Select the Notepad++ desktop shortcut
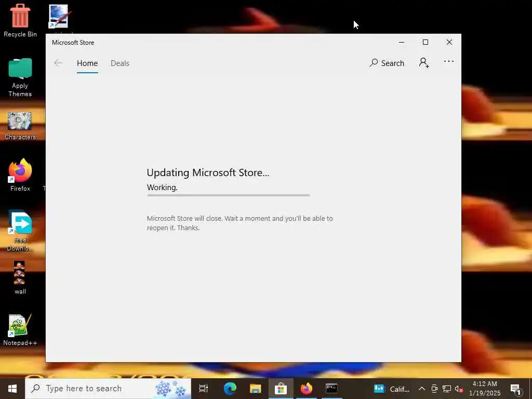This screenshot has width=532, height=399. click(x=20, y=330)
